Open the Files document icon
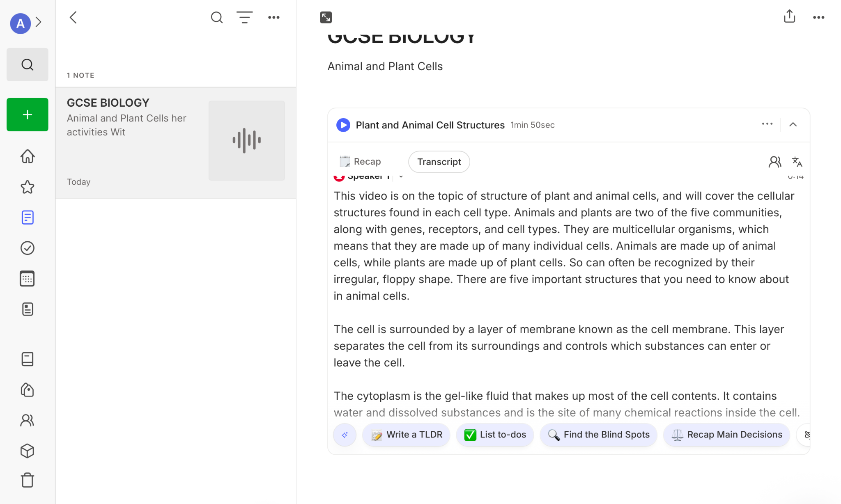Viewport: 841px width, 504px height. point(28,309)
